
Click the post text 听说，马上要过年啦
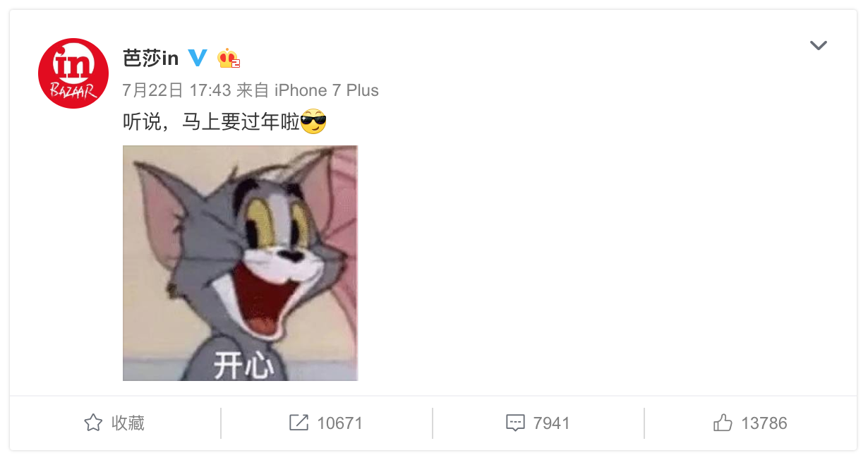point(212,122)
